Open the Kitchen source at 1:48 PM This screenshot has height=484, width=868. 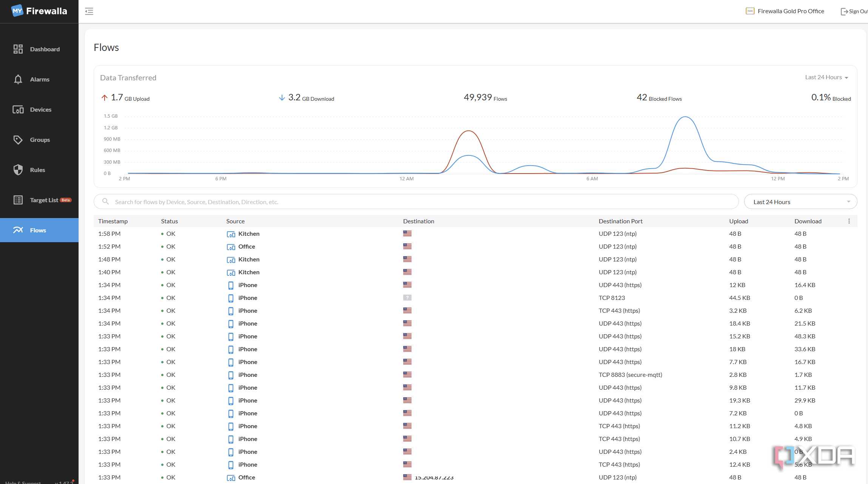(x=249, y=259)
